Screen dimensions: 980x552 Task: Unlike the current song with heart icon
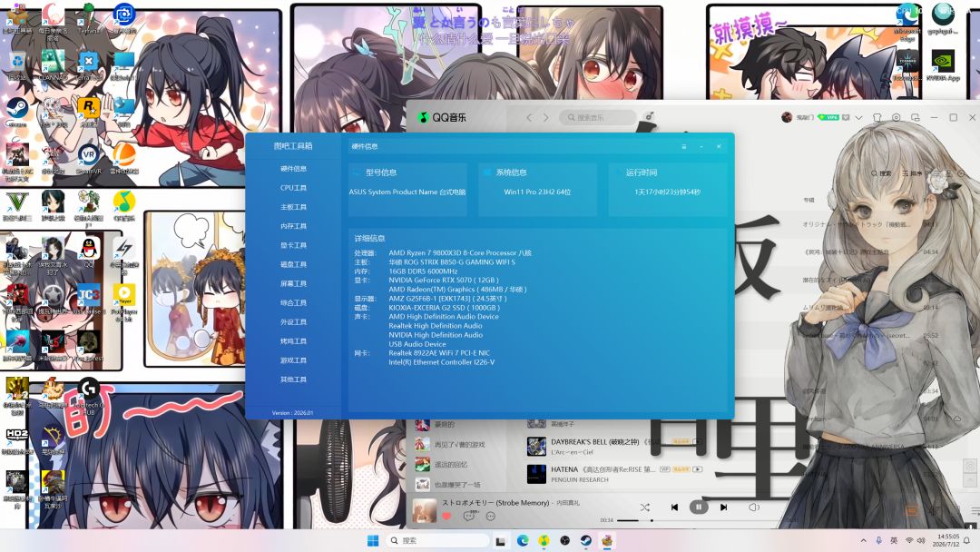pos(446,517)
